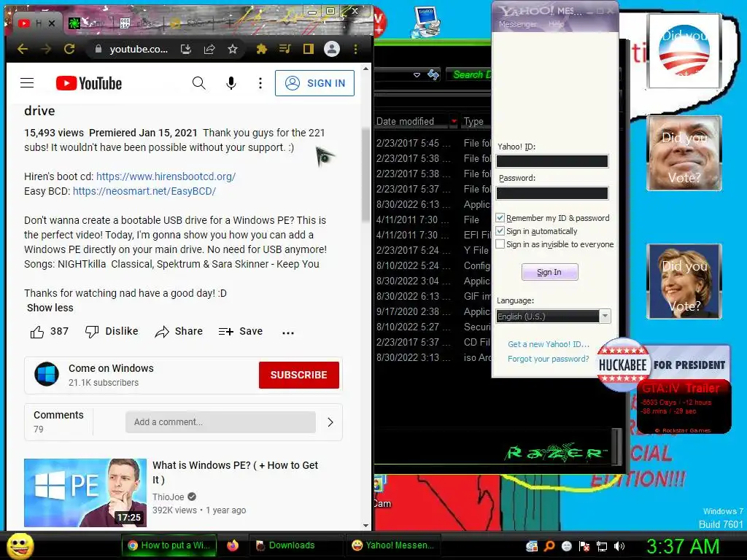Click the install-app icon in address bar
The image size is (747, 560).
click(186, 49)
